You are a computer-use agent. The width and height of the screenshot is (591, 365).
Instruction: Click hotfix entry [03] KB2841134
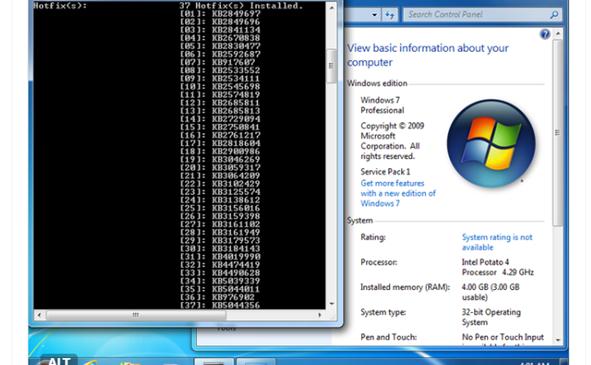coord(220,30)
